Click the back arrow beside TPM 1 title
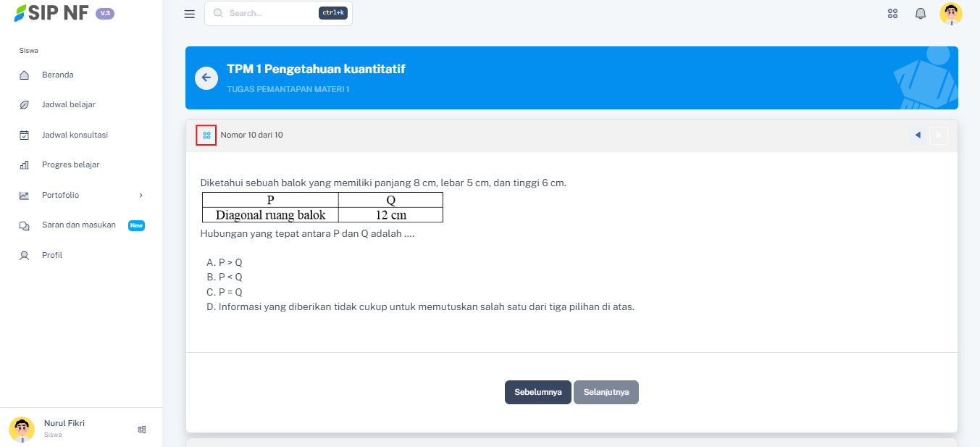Image resolution: width=980 pixels, height=447 pixels. 206,78
